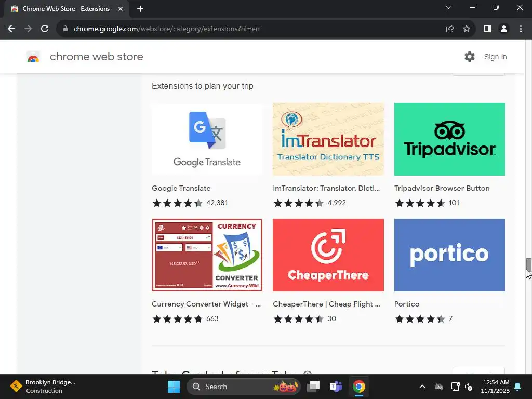
Task: Click the muted volume tray icon
Action: 469,387
